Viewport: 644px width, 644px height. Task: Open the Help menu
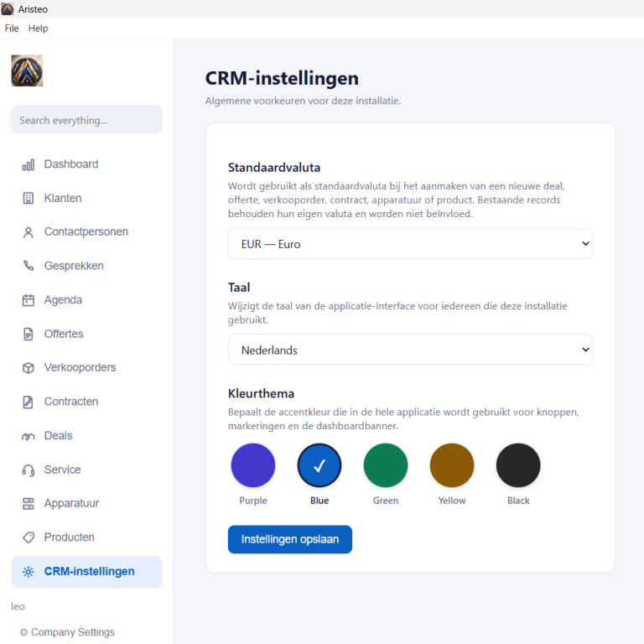tap(39, 29)
